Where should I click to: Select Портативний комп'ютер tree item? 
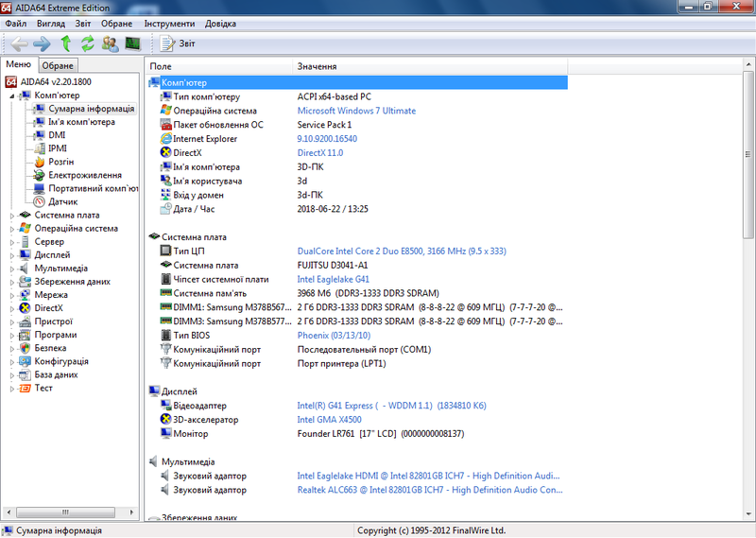pos(93,188)
